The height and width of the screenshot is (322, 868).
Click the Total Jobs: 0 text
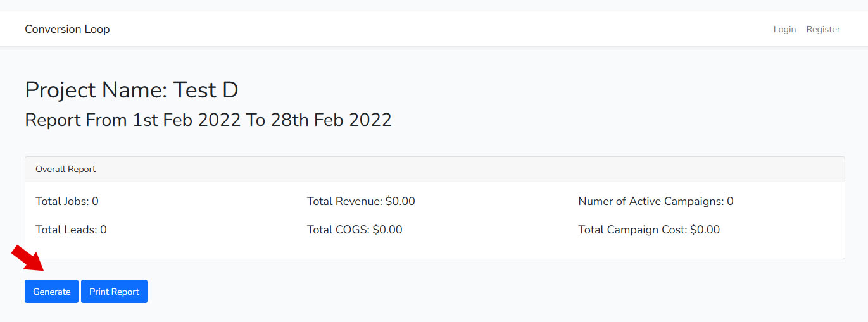pyautogui.click(x=67, y=201)
